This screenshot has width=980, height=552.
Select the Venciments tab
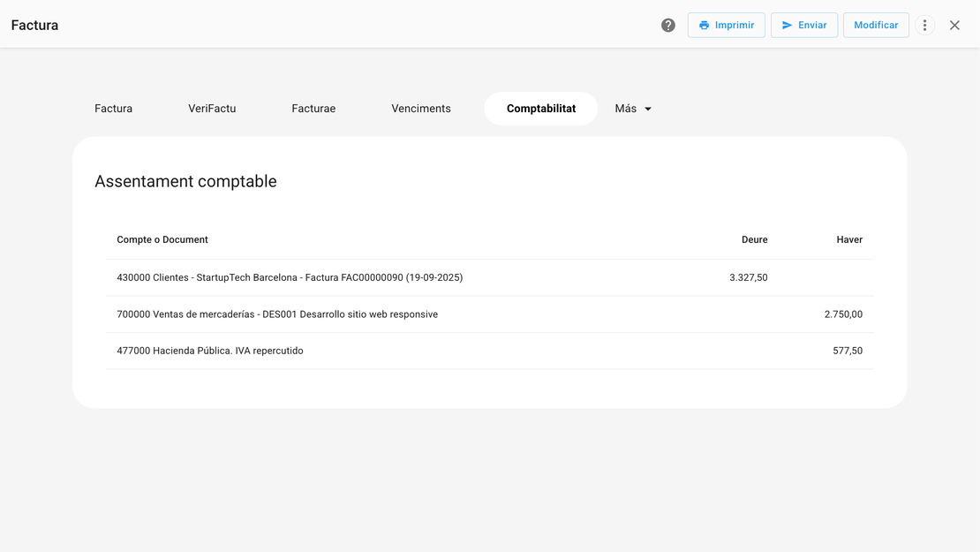coord(421,109)
